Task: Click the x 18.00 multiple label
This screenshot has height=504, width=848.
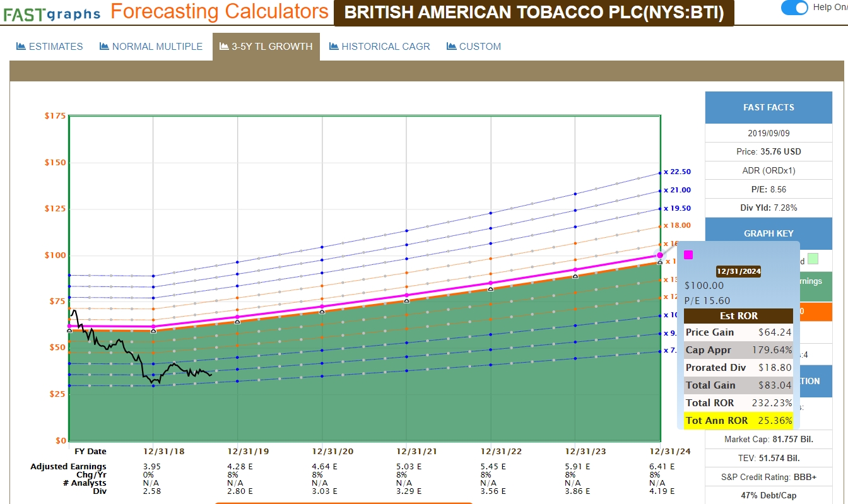Action: point(677,225)
